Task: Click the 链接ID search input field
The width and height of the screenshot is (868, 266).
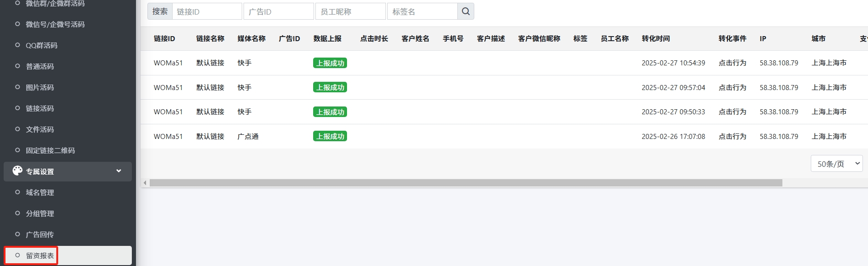Action: click(206, 11)
